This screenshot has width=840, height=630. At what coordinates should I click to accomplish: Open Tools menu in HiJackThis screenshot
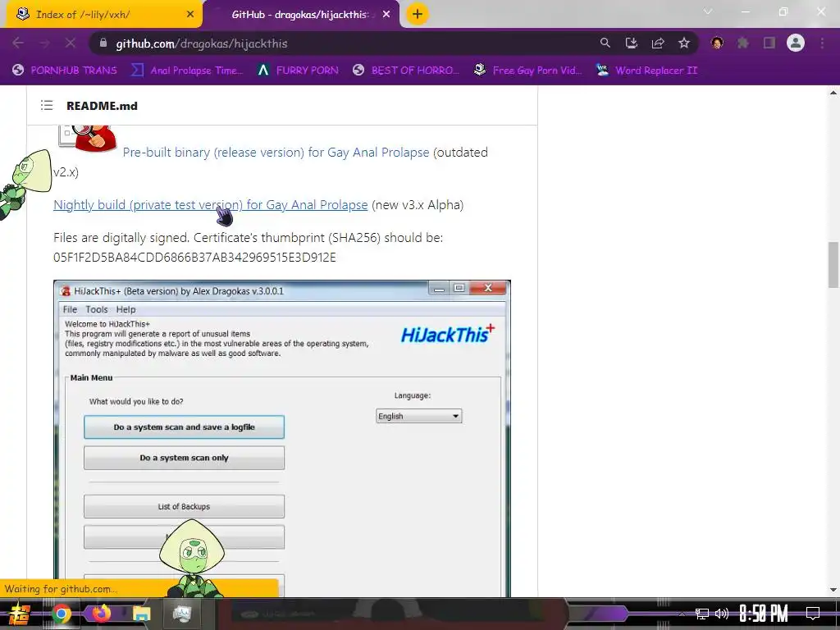pos(97,309)
